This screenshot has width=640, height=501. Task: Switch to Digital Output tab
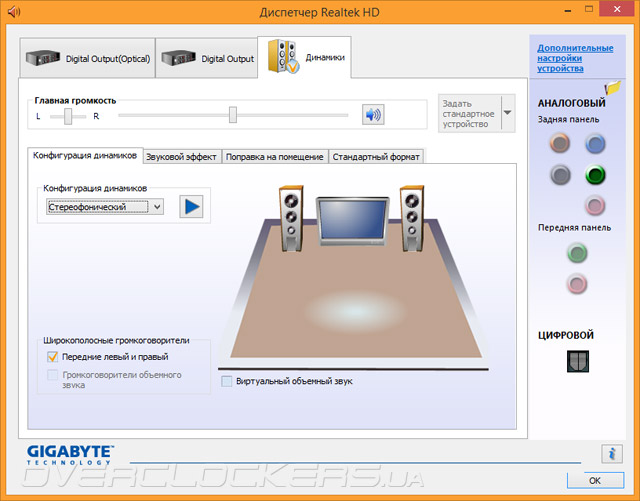click(x=207, y=58)
